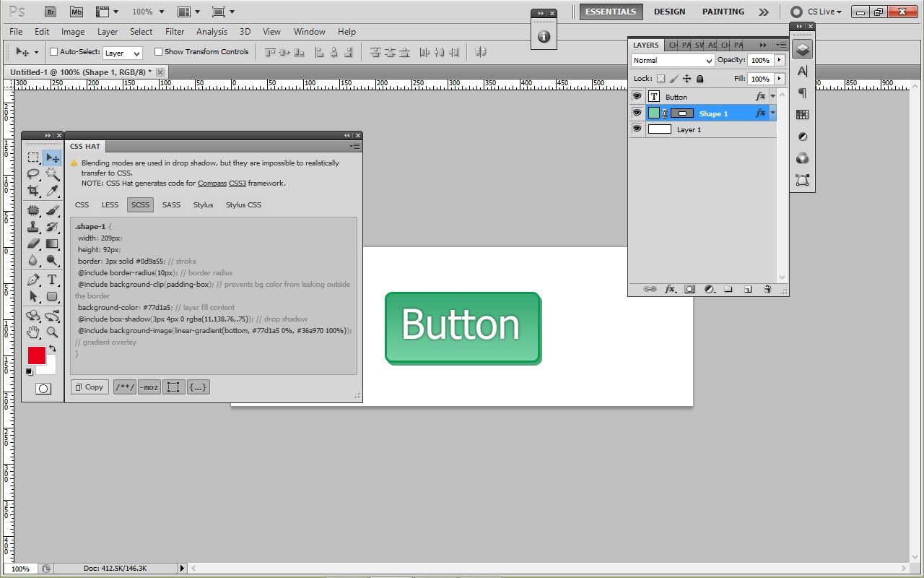924x578 pixels.
Task: Expand effects on the Shape 1 layer
Action: tap(772, 113)
